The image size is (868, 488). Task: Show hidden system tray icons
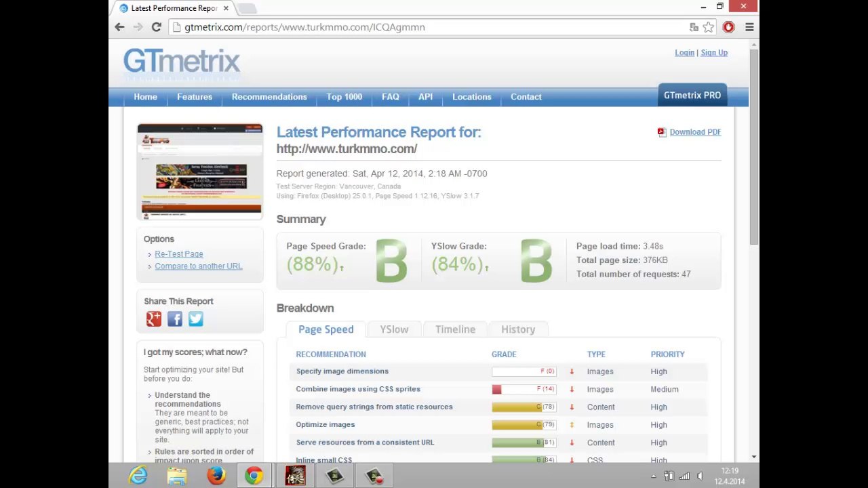pos(654,476)
